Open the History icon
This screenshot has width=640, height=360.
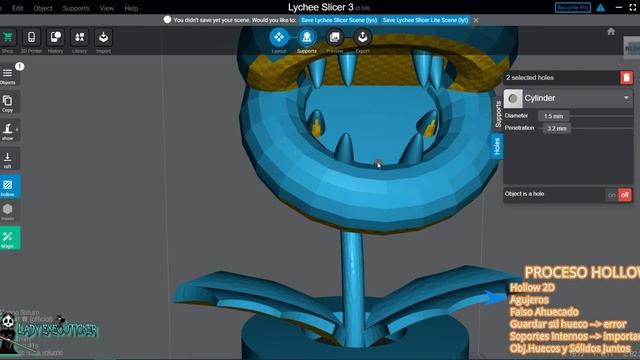coord(56,38)
